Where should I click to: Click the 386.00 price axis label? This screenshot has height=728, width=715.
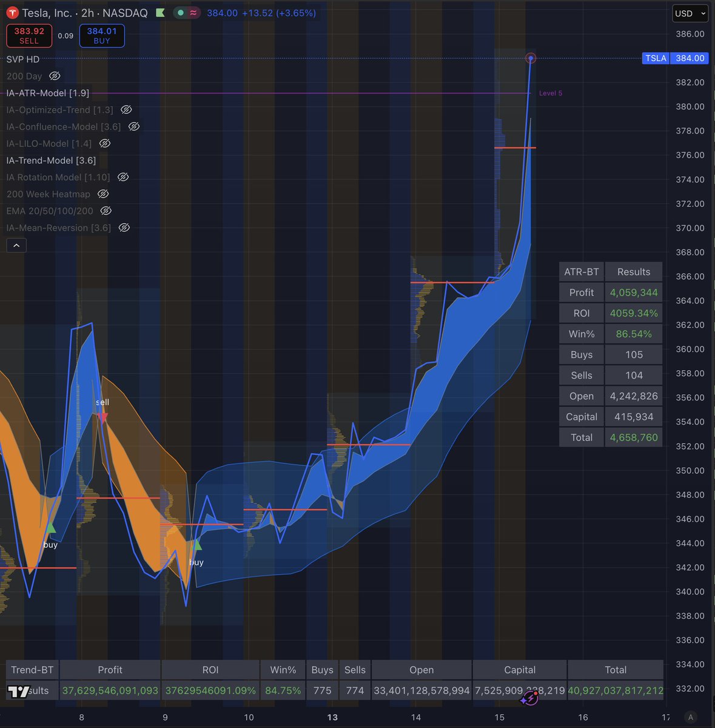(x=690, y=34)
